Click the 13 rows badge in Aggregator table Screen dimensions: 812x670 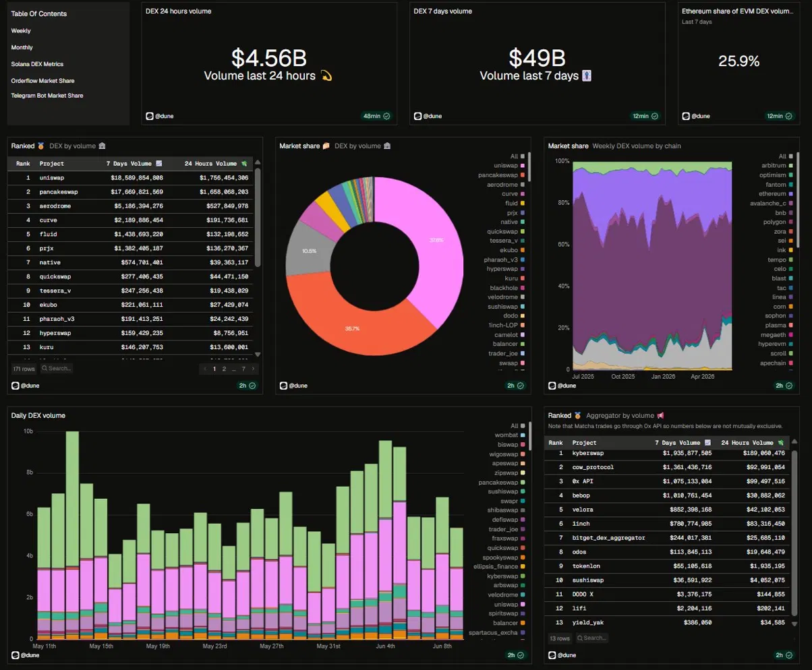tap(560, 638)
